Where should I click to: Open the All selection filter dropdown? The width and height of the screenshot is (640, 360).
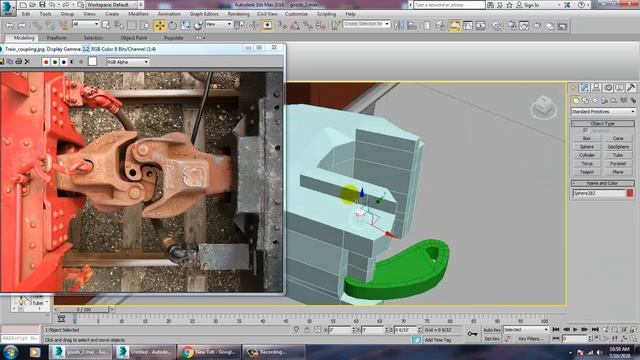pos(86,24)
